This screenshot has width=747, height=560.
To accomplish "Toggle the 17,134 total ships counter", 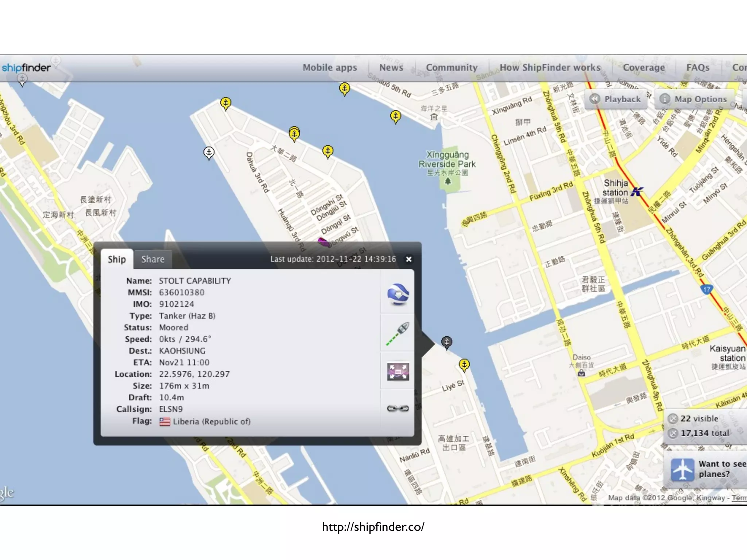I will [x=673, y=433].
